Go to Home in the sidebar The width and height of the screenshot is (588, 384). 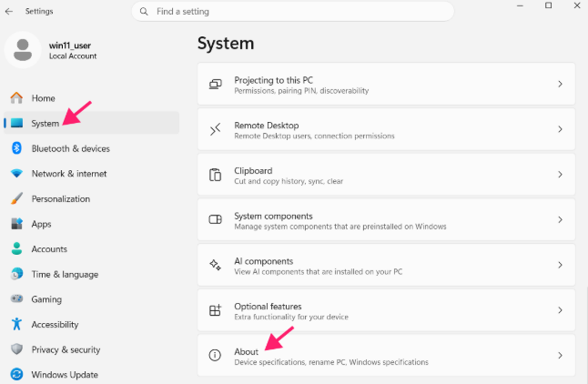44,98
